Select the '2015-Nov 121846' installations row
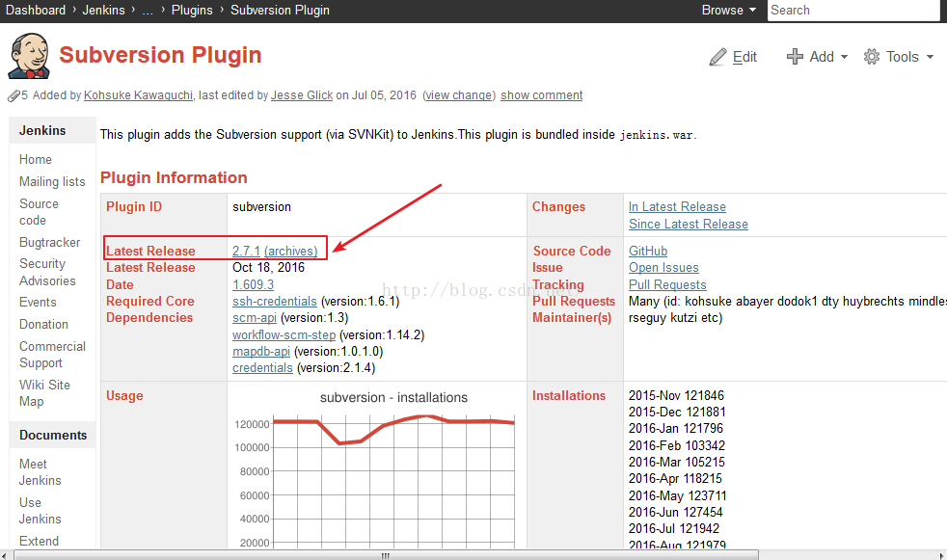The width and height of the screenshot is (947, 560). [676, 396]
